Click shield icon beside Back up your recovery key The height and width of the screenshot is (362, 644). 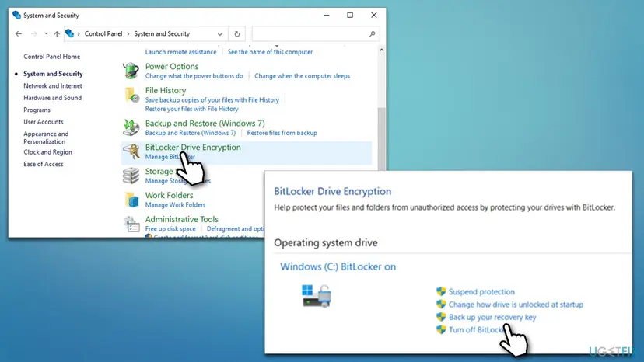pos(441,317)
